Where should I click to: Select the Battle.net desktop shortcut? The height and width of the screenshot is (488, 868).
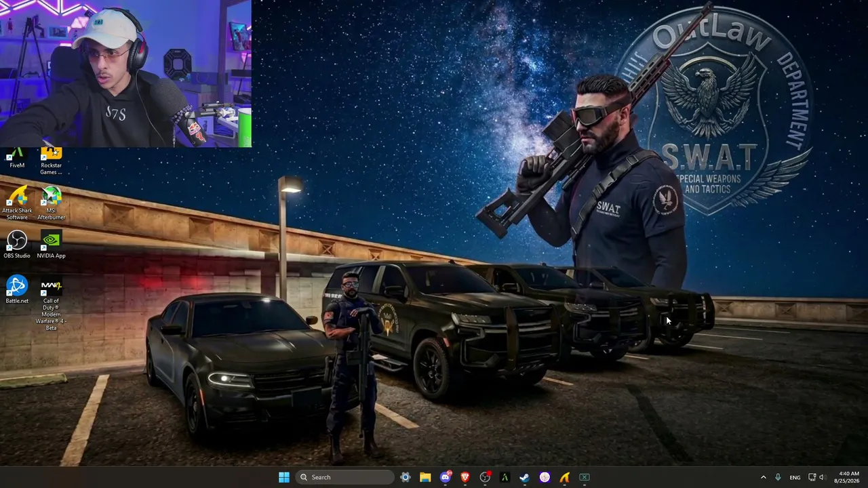(x=17, y=289)
